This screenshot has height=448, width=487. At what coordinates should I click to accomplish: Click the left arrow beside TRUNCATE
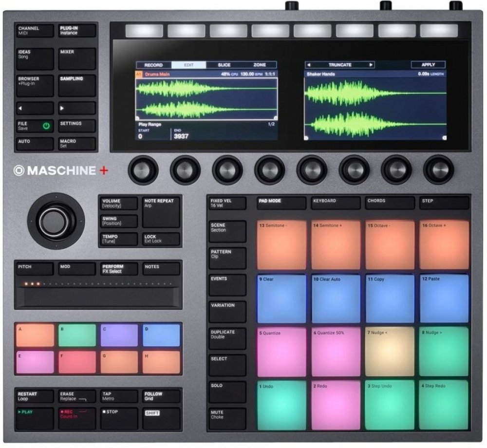click(x=308, y=65)
